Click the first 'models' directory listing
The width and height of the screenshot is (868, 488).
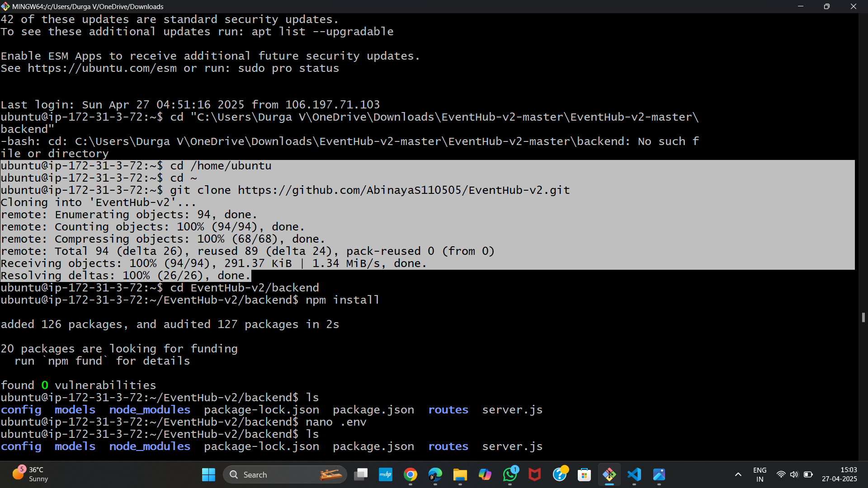click(x=75, y=410)
